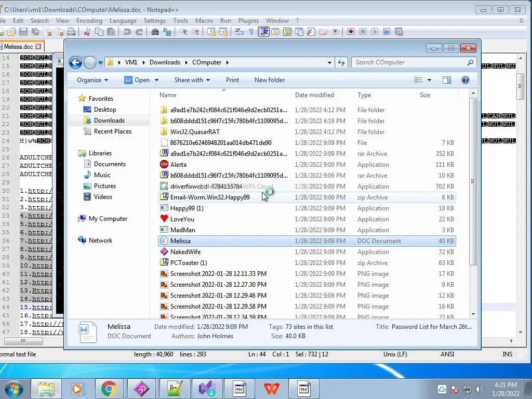
Task: Select My Computer in navigation pane
Action: click(108, 219)
